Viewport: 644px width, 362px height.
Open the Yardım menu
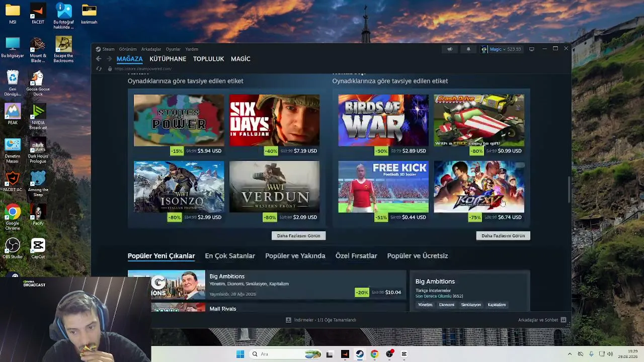click(x=192, y=49)
